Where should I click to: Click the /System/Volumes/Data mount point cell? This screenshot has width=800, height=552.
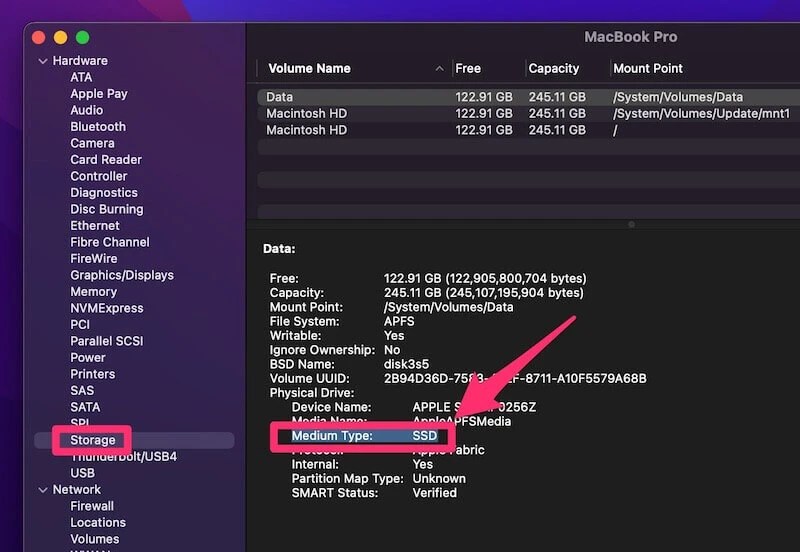678,97
